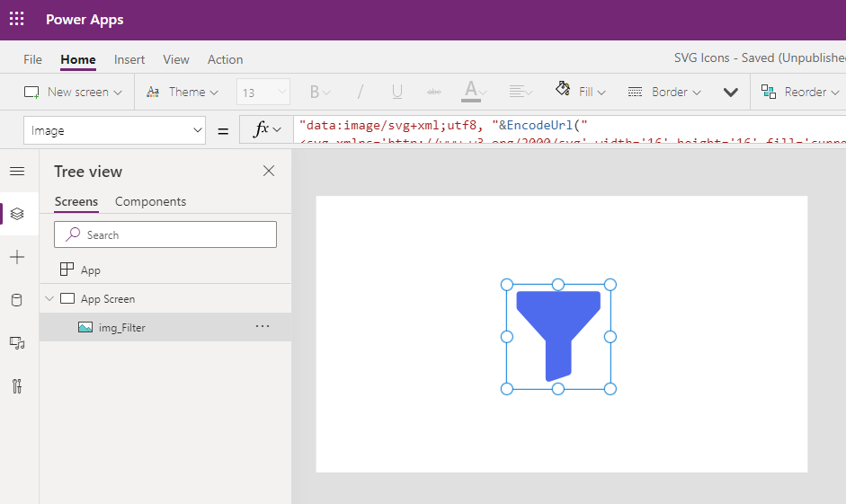
Task: Expand more ribbon options chevron
Action: click(x=731, y=93)
